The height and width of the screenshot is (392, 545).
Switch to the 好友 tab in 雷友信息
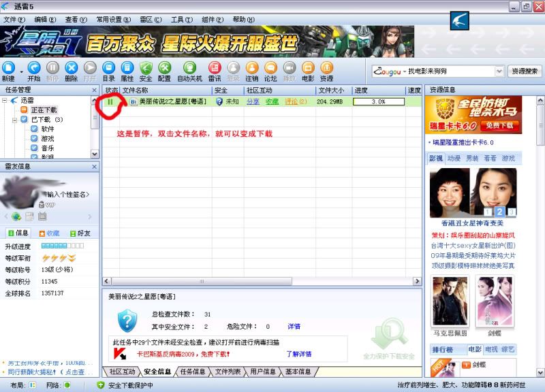[80, 233]
